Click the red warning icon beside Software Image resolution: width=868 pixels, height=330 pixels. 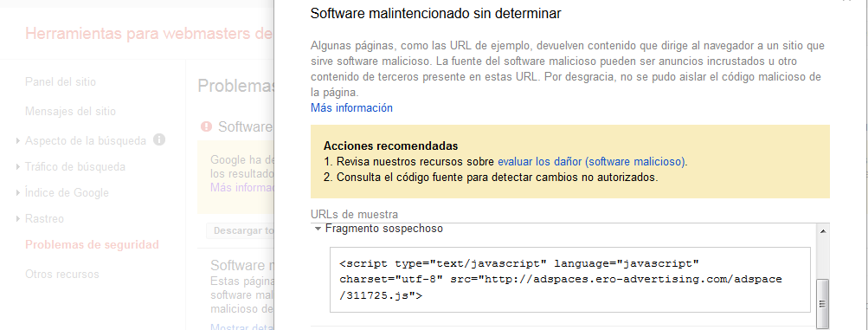coord(207,126)
